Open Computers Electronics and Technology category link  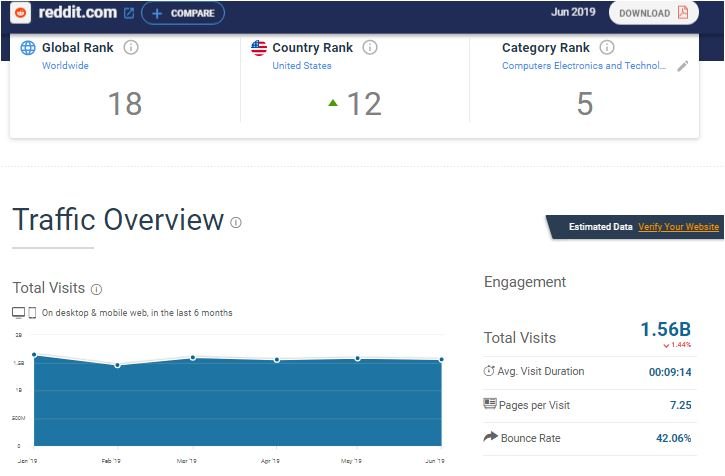point(584,66)
